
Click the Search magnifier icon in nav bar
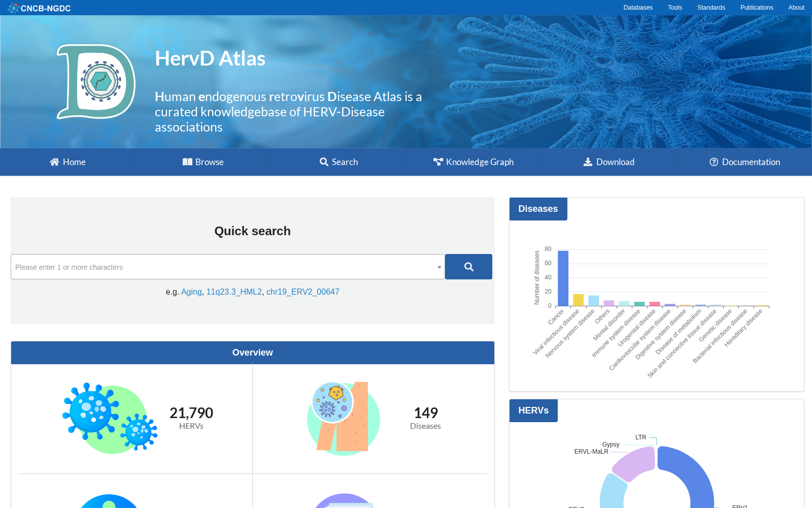(x=324, y=162)
